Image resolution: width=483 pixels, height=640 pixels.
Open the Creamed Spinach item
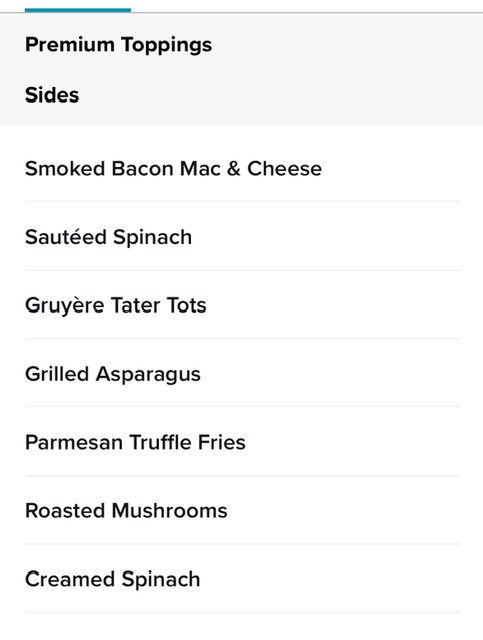pyautogui.click(x=243, y=579)
